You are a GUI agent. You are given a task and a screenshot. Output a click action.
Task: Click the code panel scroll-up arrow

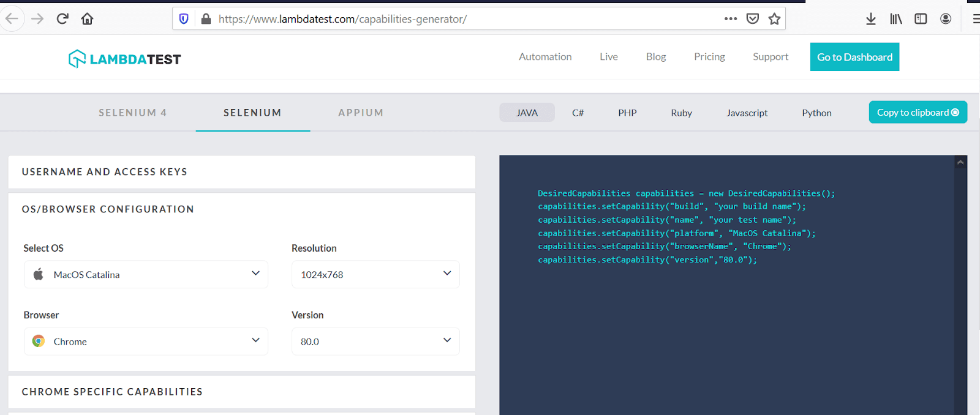[960, 162]
